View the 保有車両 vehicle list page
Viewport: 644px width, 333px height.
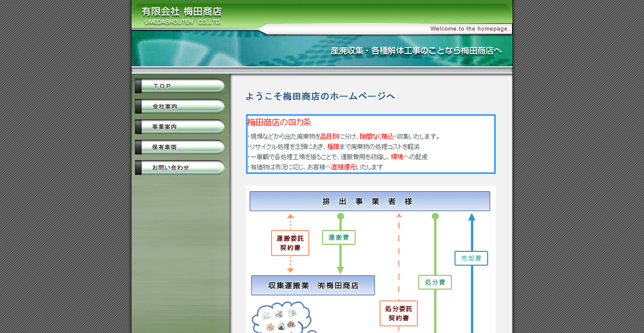[180, 147]
